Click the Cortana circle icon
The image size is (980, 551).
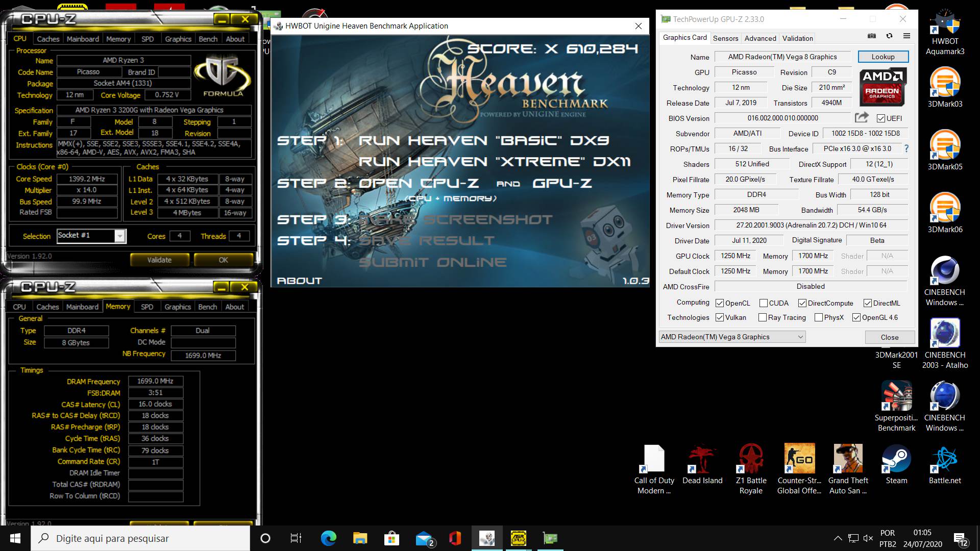[265, 538]
